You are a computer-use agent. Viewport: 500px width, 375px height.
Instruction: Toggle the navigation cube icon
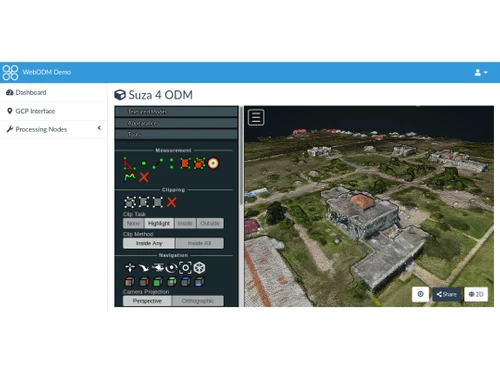pos(199,268)
